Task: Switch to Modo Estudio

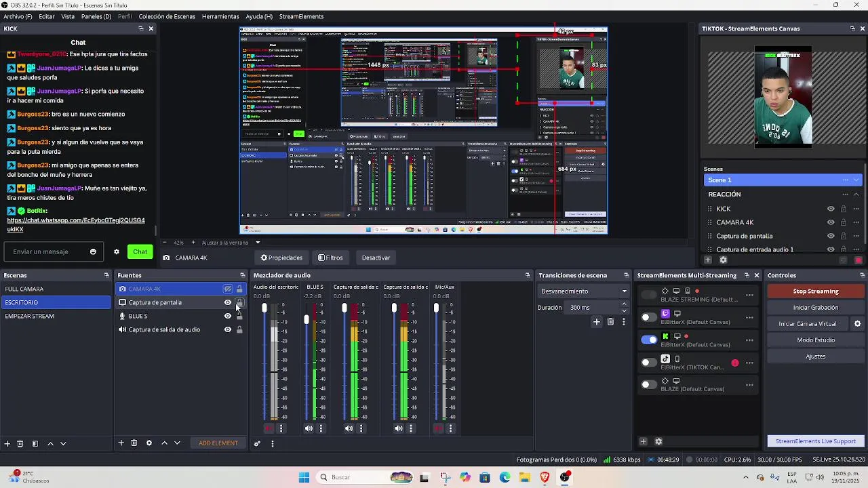Action: pos(816,340)
